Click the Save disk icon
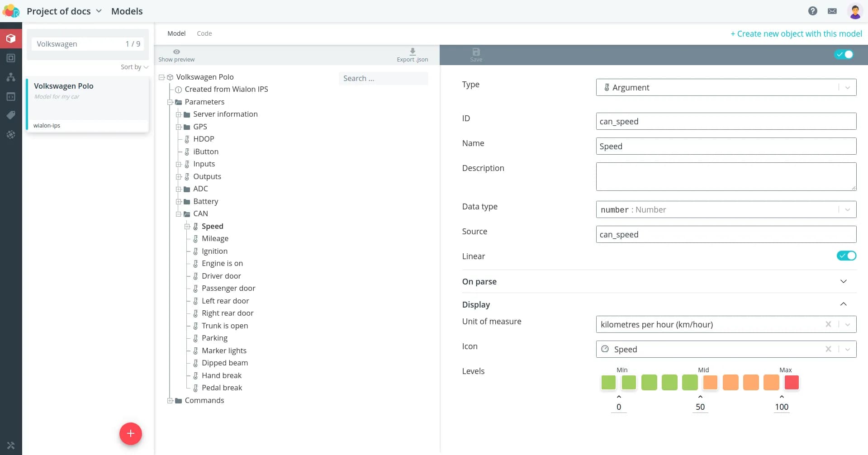 (476, 52)
